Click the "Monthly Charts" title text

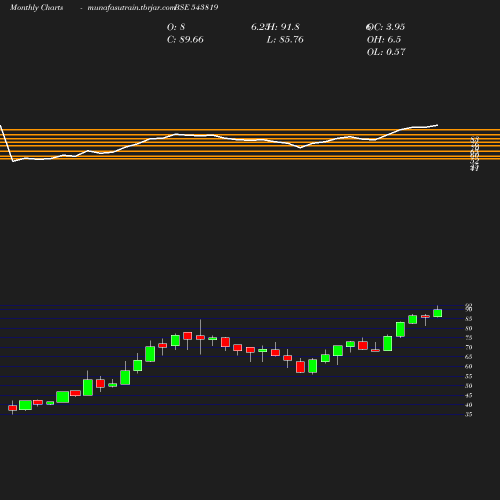click(37, 7)
